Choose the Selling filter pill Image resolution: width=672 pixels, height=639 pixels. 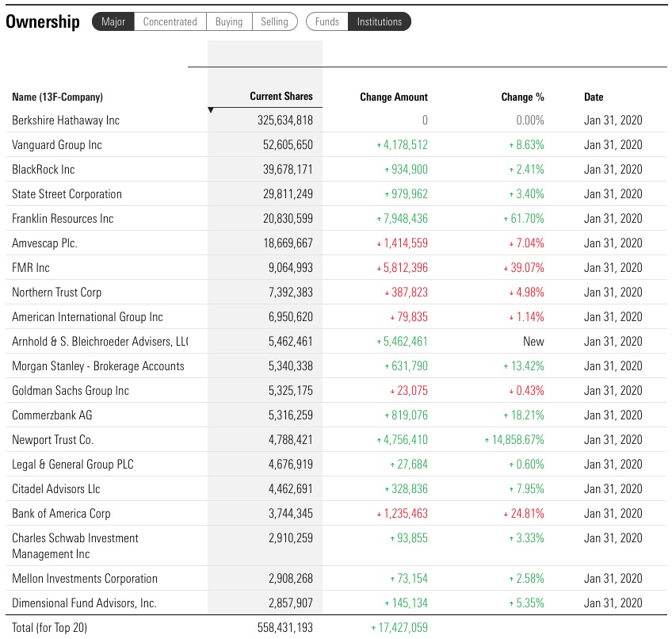(x=274, y=21)
